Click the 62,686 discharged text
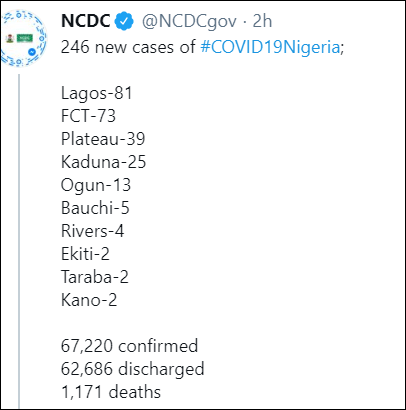 point(133,369)
